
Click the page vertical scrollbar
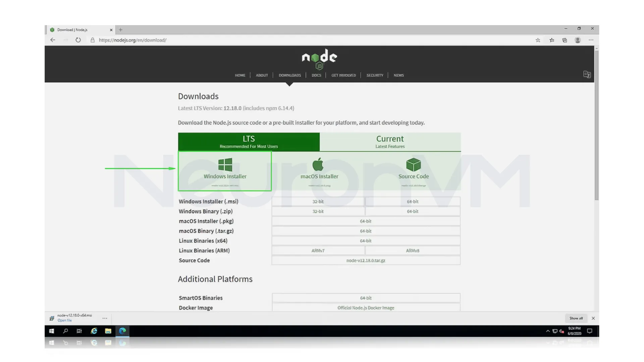pyautogui.click(x=596, y=126)
